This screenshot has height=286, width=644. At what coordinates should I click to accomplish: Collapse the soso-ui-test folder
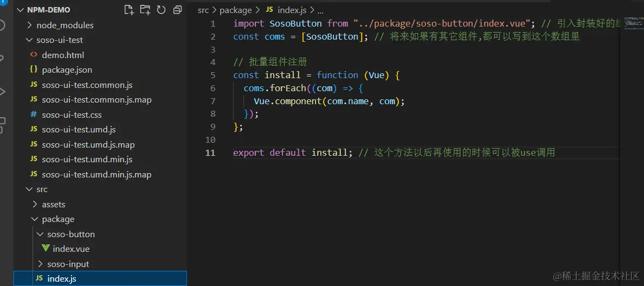[x=29, y=40]
